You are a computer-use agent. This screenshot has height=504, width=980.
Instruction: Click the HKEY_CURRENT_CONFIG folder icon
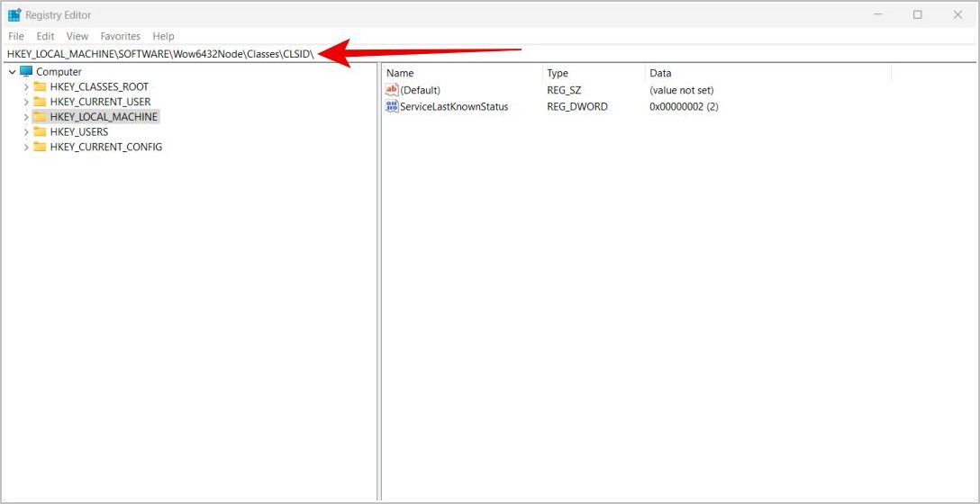40,148
